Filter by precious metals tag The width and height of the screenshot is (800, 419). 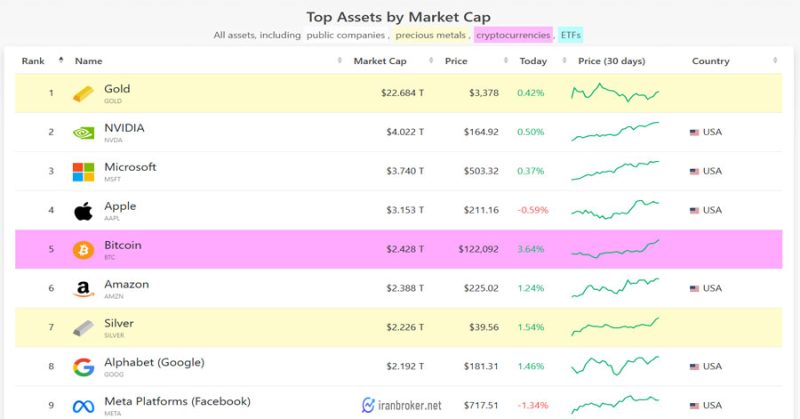click(431, 35)
